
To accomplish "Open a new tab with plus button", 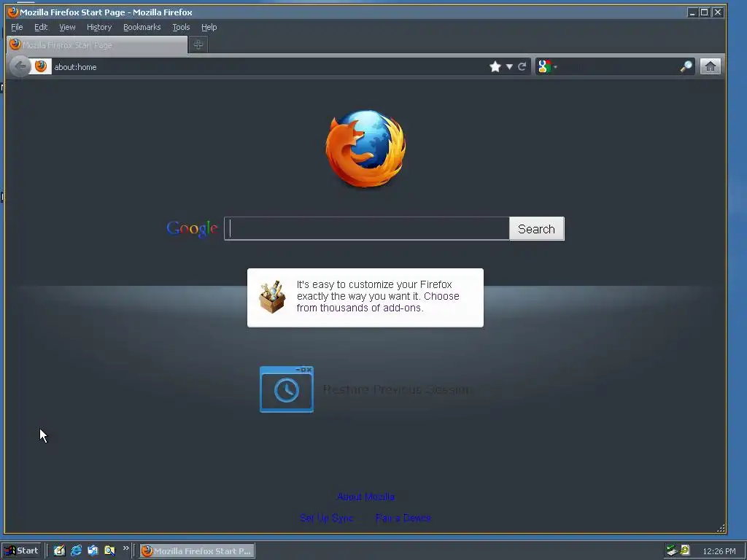I will click(x=198, y=44).
